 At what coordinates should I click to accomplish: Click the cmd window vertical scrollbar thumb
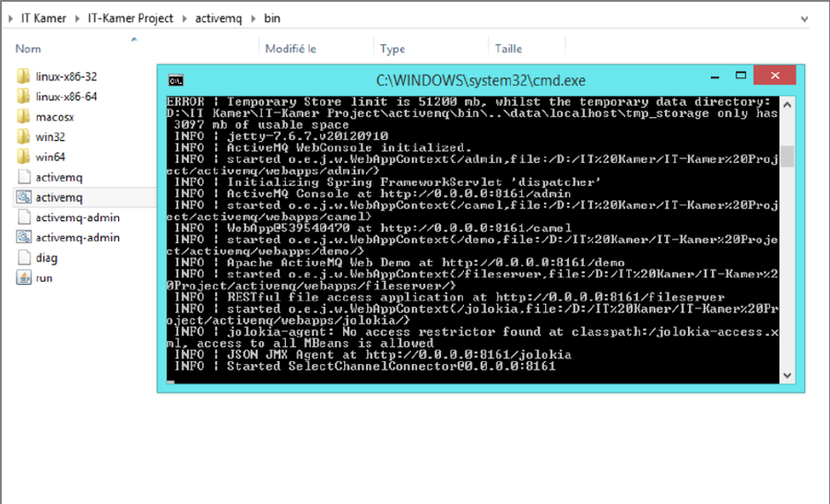click(787, 156)
